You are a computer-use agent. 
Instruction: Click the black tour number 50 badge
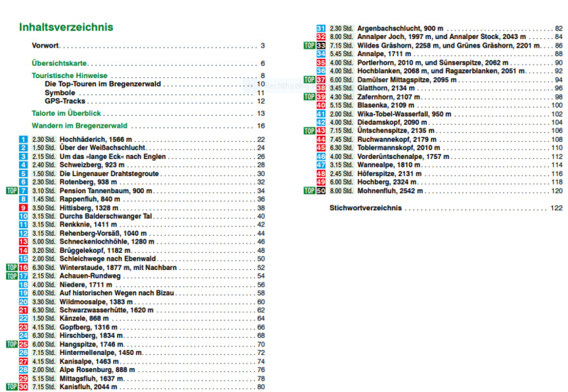[x=321, y=190]
